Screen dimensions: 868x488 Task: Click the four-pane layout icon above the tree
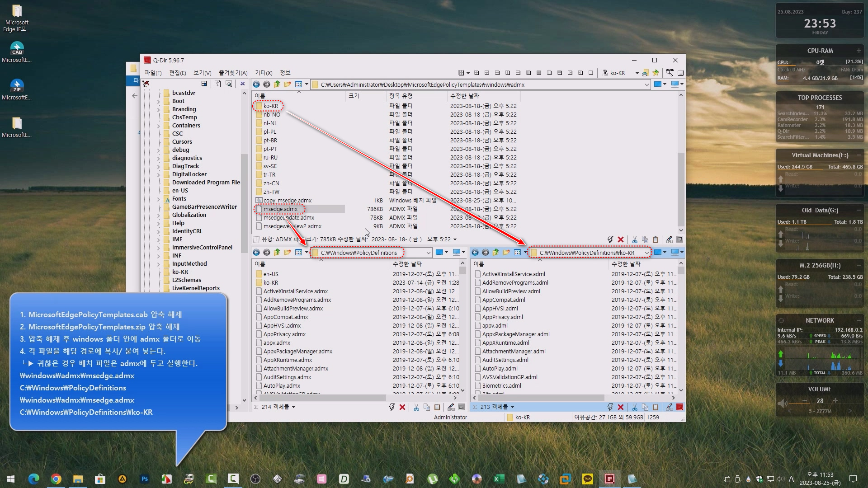204,84
